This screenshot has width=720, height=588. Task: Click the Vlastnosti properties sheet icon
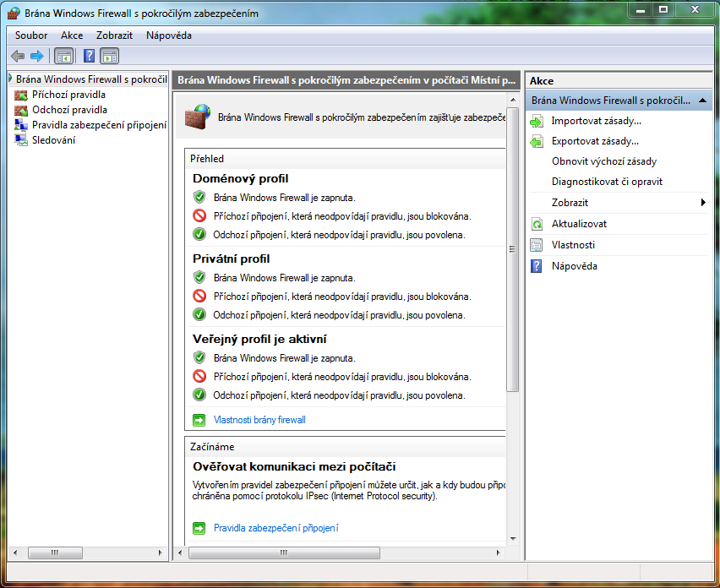[537, 245]
